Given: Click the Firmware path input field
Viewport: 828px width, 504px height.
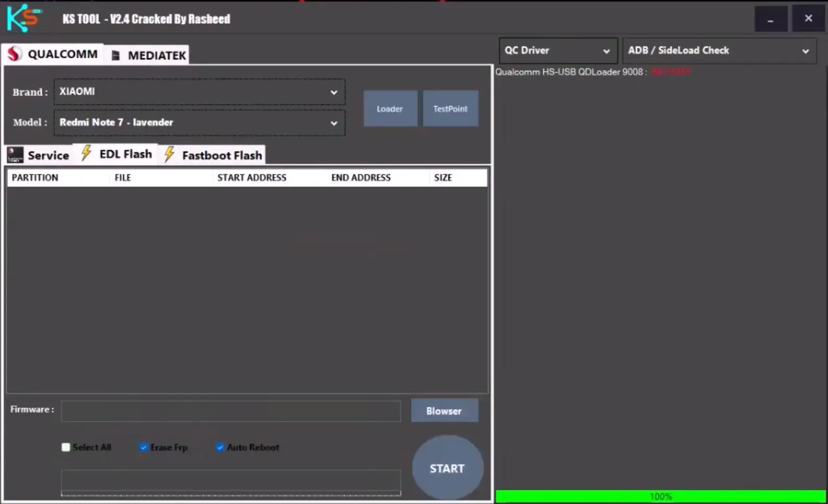Looking at the screenshot, I should coord(231,411).
